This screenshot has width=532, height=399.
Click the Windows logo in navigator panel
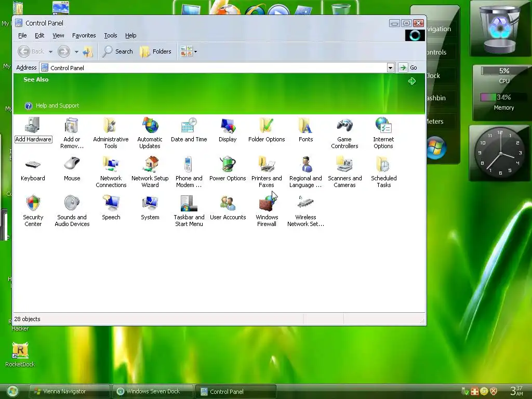click(x=436, y=148)
